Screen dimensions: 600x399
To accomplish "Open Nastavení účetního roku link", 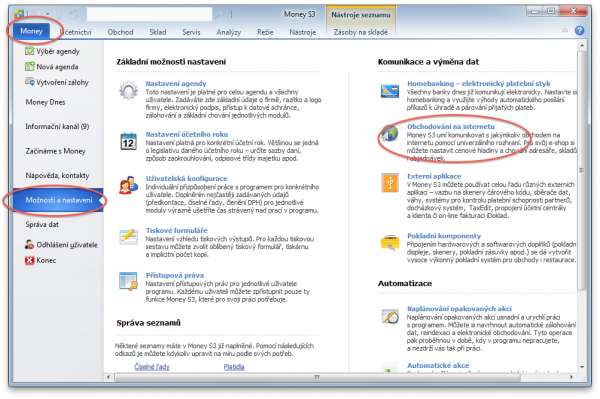I will 186,134.
